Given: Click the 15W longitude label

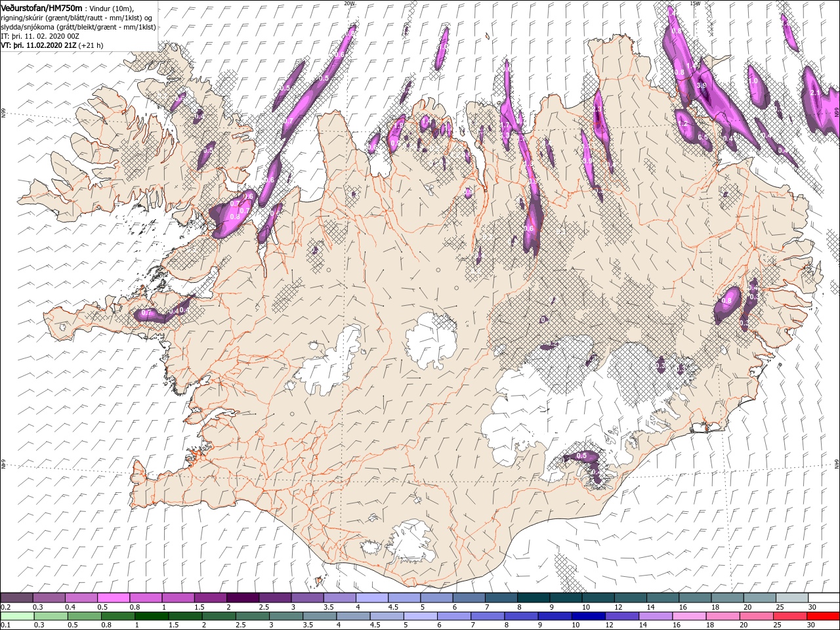Looking at the screenshot, I should (696, 3).
